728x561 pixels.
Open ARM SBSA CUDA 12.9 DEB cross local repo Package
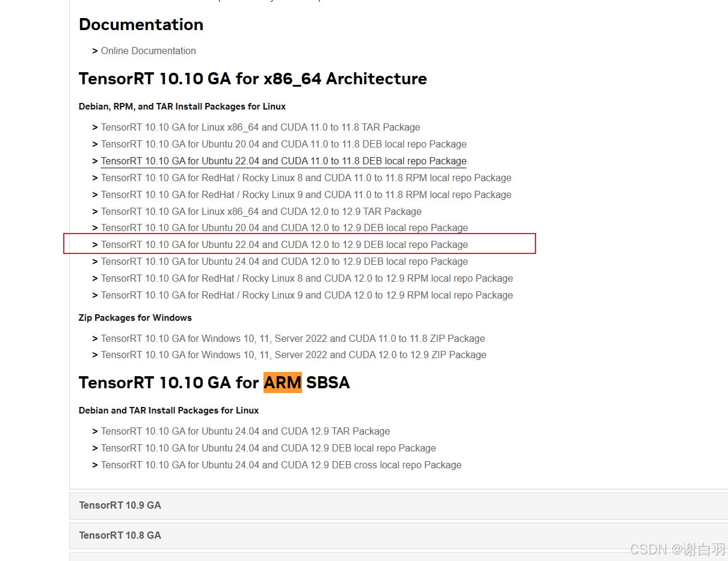pyautogui.click(x=282, y=465)
